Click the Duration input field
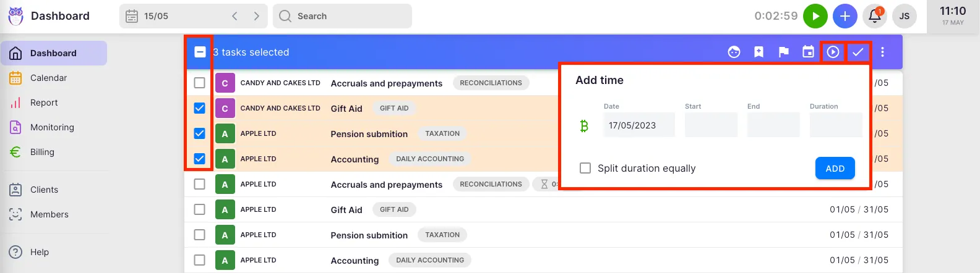The width and height of the screenshot is (980, 273). 835,125
